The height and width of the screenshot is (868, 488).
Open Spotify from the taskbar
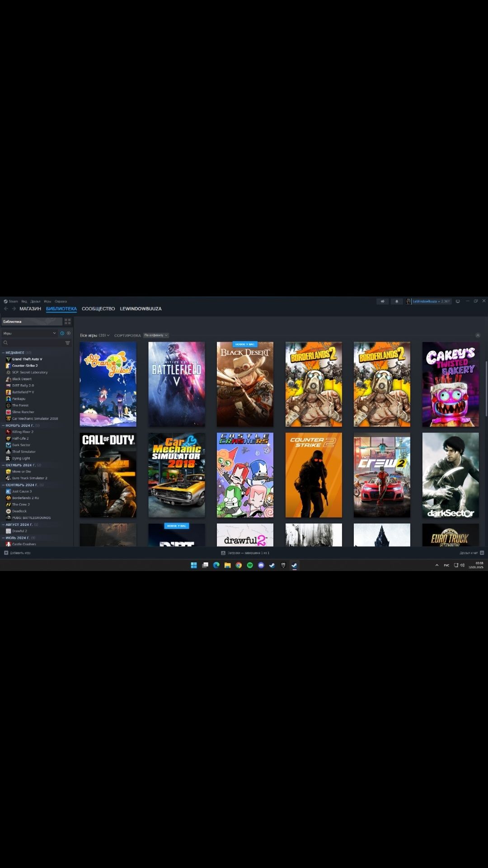[250, 565]
